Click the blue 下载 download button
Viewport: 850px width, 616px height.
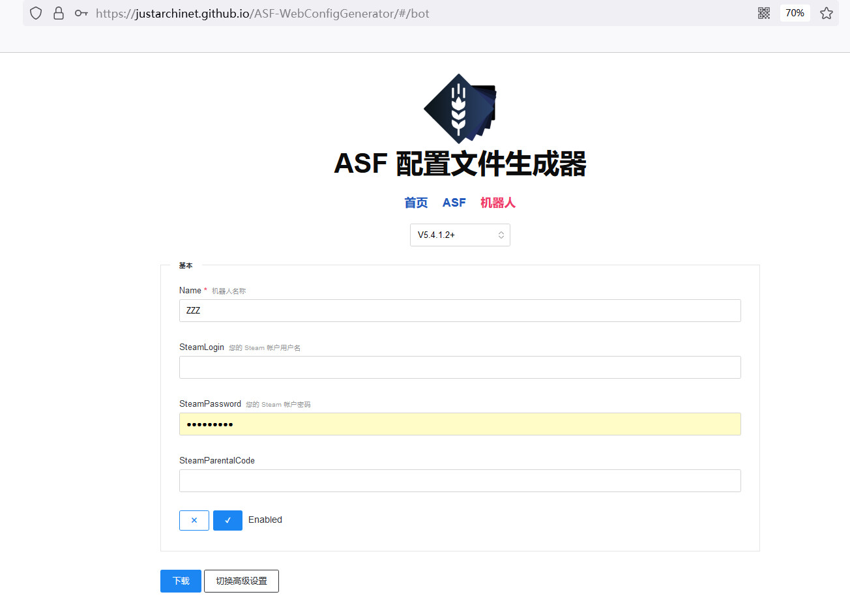pyautogui.click(x=181, y=581)
